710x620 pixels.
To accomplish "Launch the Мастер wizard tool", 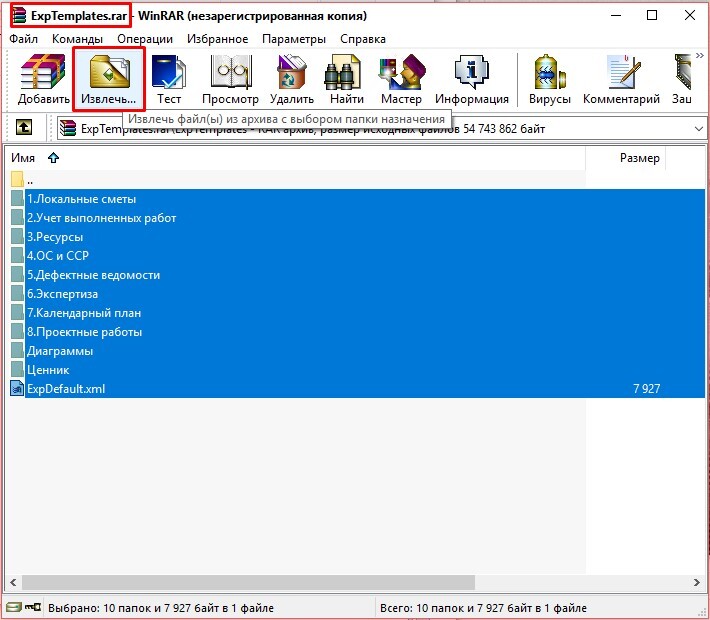I will (401, 79).
